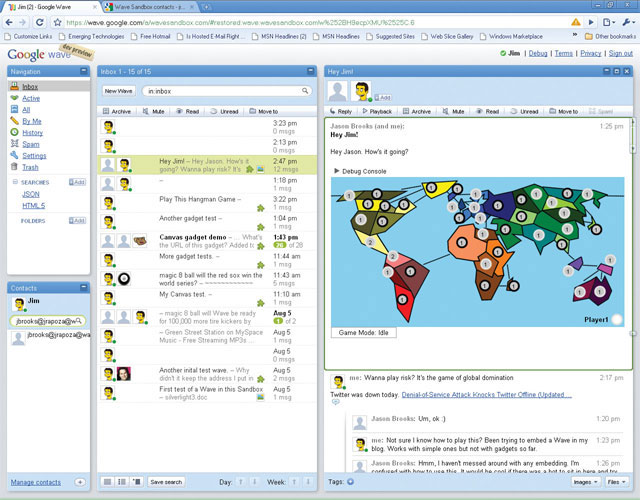Reply to the Hey Jim wave
The image size is (640, 500).
click(x=340, y=111)
